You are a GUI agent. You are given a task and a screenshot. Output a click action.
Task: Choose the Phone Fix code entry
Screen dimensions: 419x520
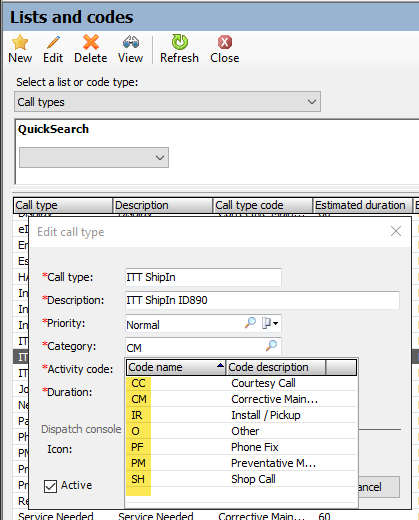click(241, 447)
